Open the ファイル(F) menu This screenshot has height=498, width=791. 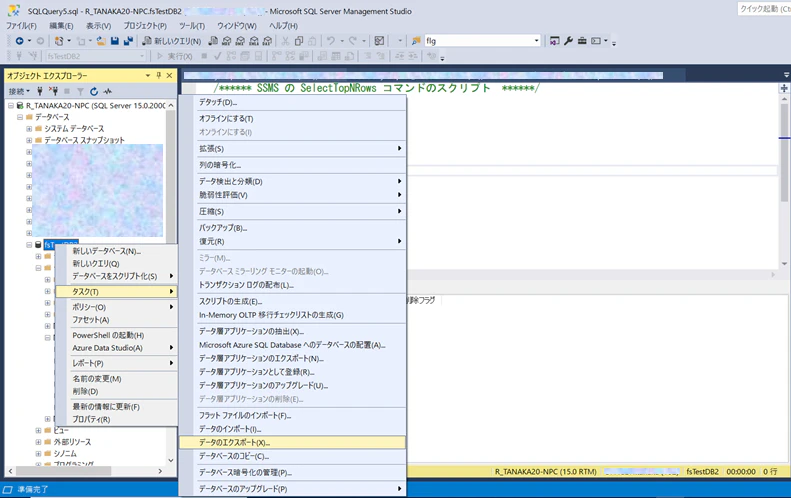coord(21,26)
